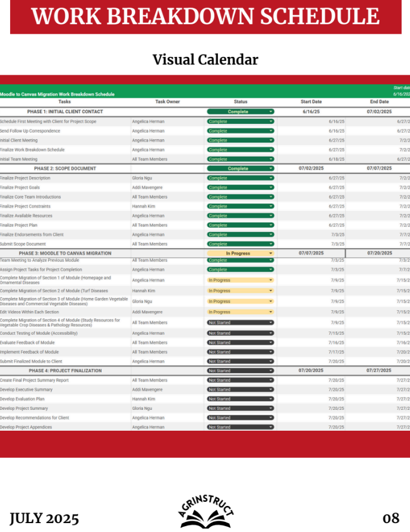Open status dropdown for Finalize Project Goals

pos(241,187)
